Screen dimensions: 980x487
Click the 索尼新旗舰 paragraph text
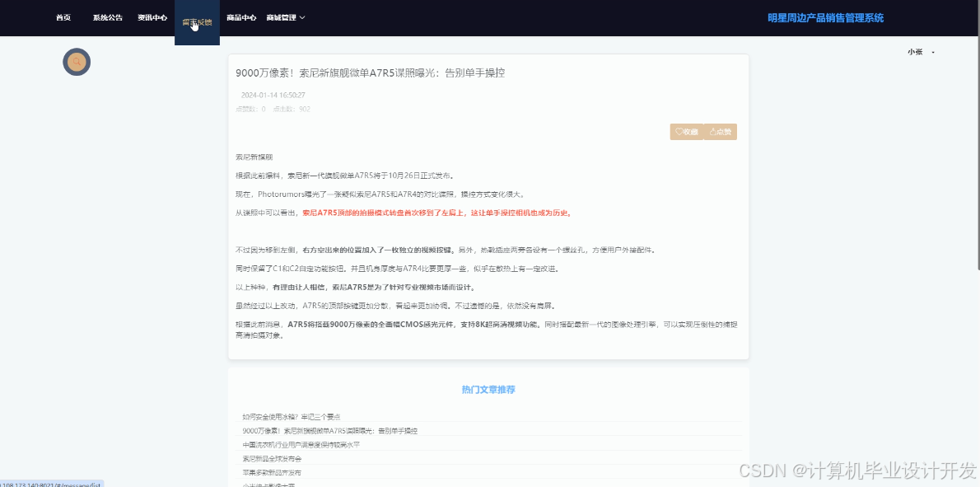[x=254, y=157]
